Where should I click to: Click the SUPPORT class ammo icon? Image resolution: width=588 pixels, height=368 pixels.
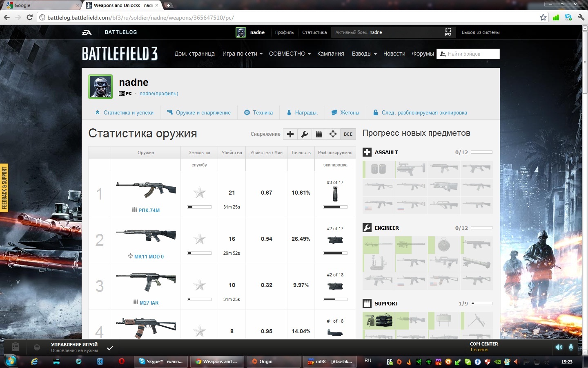367,303
